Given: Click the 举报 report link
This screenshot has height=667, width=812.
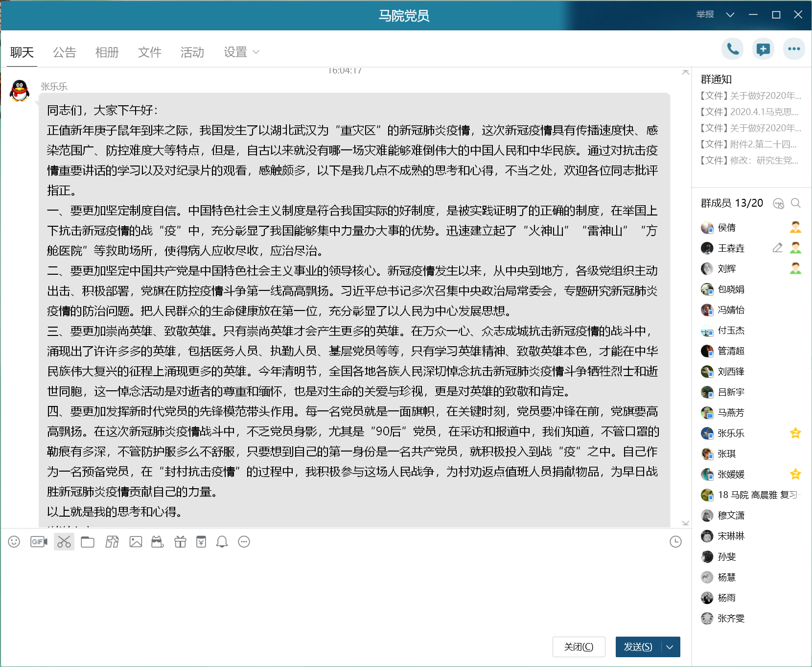Looking at the screenshot, I should 705,15.
